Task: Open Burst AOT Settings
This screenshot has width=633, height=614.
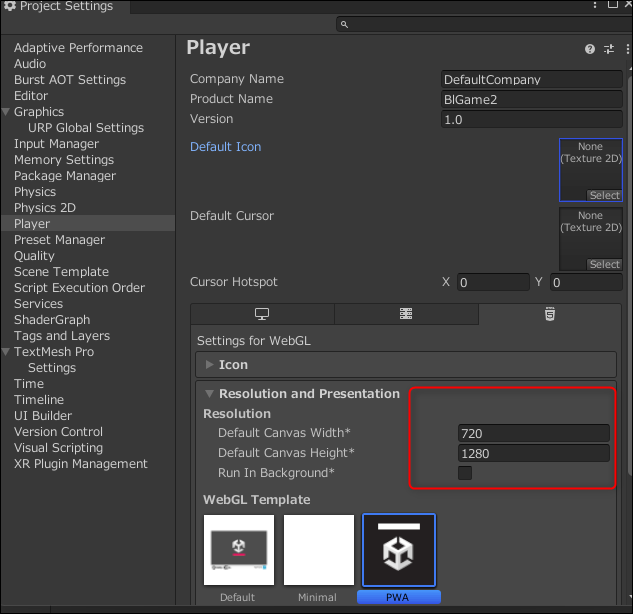Action: [70, 80]
